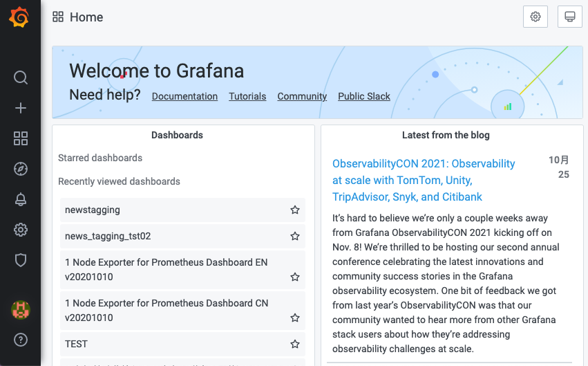Click the blog paragraph starting It's hard to believe

446,284
